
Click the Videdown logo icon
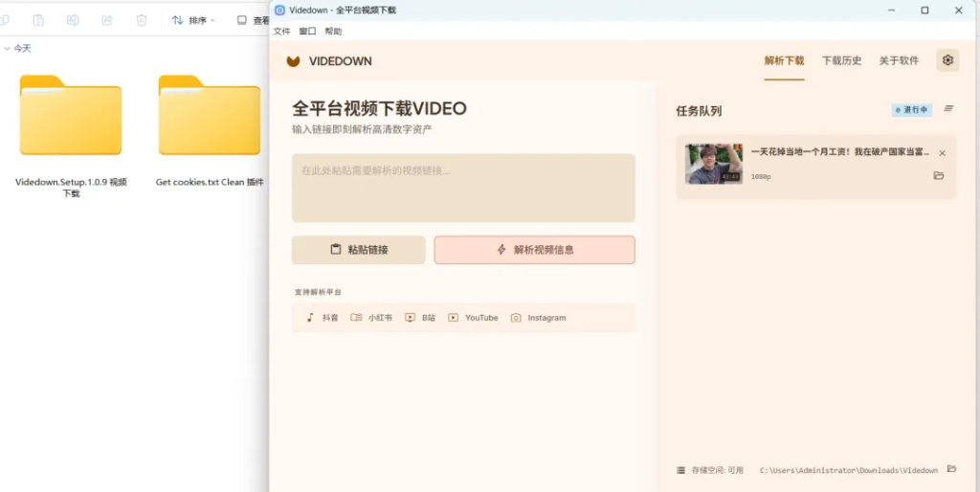tap(293, 61)
